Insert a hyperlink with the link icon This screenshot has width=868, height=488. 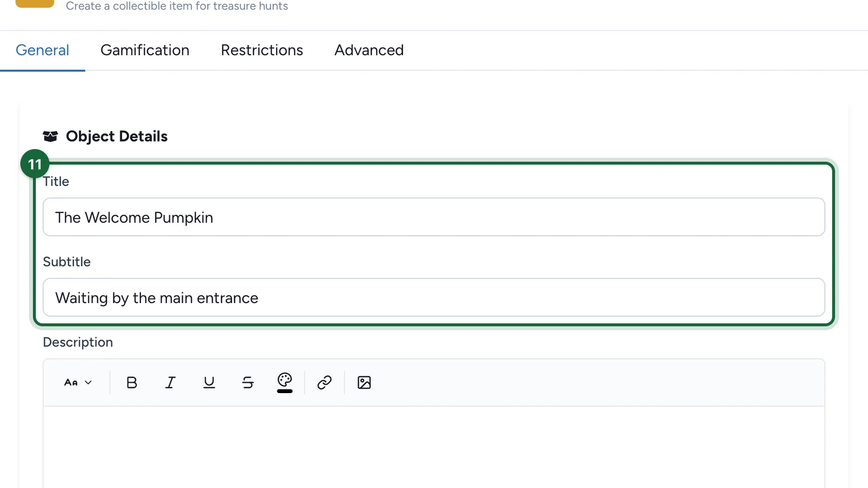tap(324, 383)
